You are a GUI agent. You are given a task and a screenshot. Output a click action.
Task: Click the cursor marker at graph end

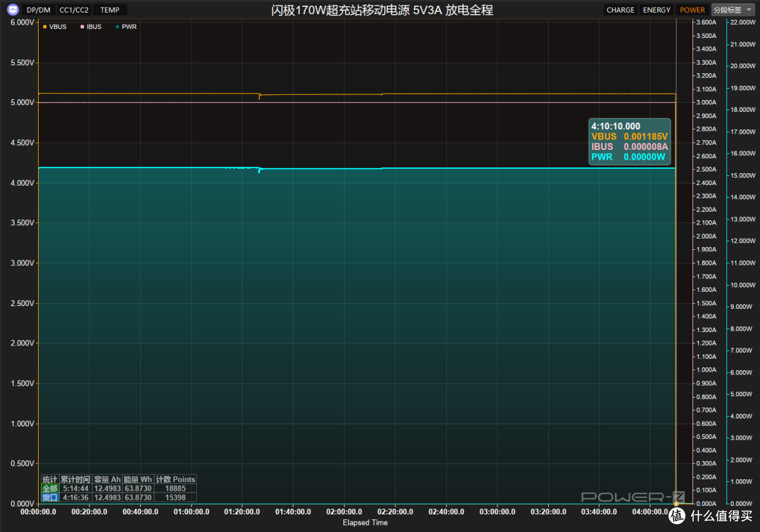[676, 504]
